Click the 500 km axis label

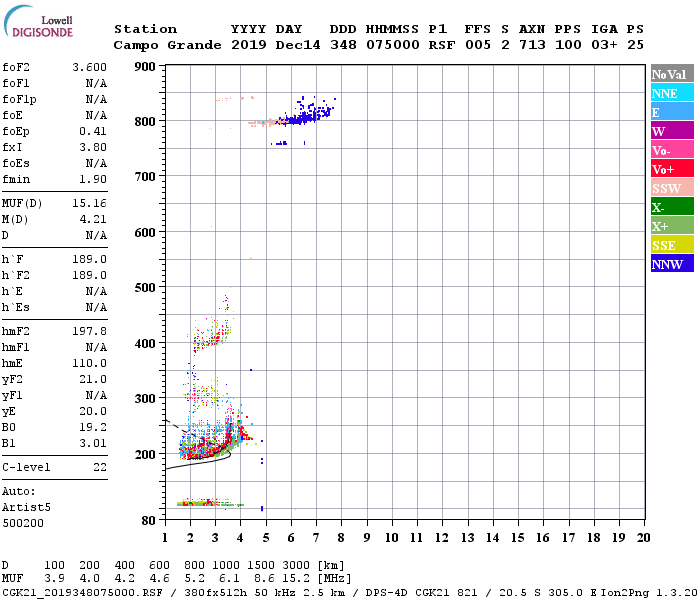[x=145, y=288]
